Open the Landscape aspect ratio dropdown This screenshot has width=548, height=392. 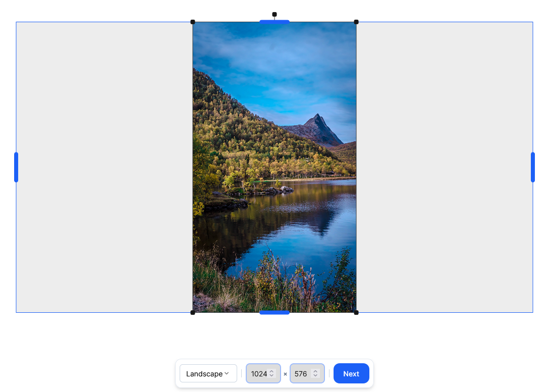(x=208, y=373)
